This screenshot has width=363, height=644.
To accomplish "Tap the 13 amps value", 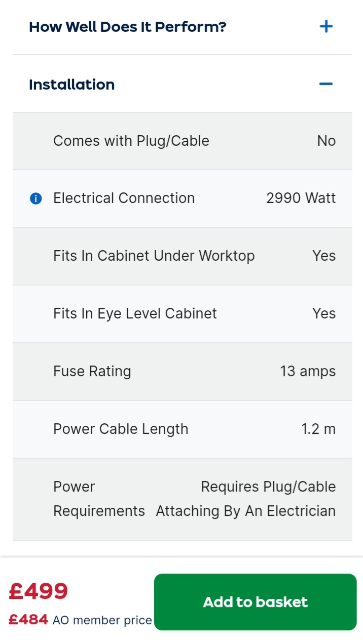I will point(308,371).
